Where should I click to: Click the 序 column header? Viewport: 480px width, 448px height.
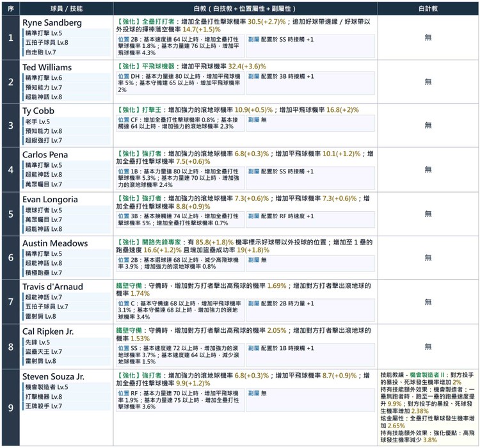(x=11, y=8)
